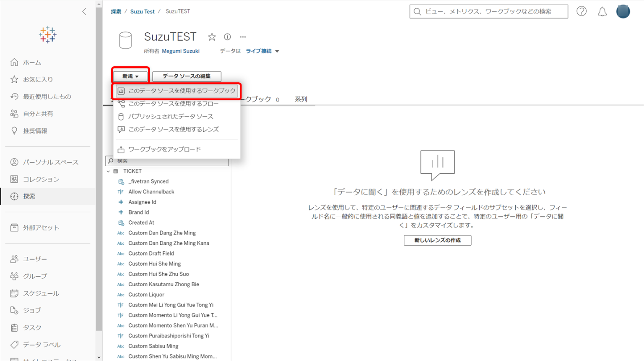The height and width of the screenshot is (361, 644).
Task: Open the help menu via the question mark icon
Action: click(582, 11)
